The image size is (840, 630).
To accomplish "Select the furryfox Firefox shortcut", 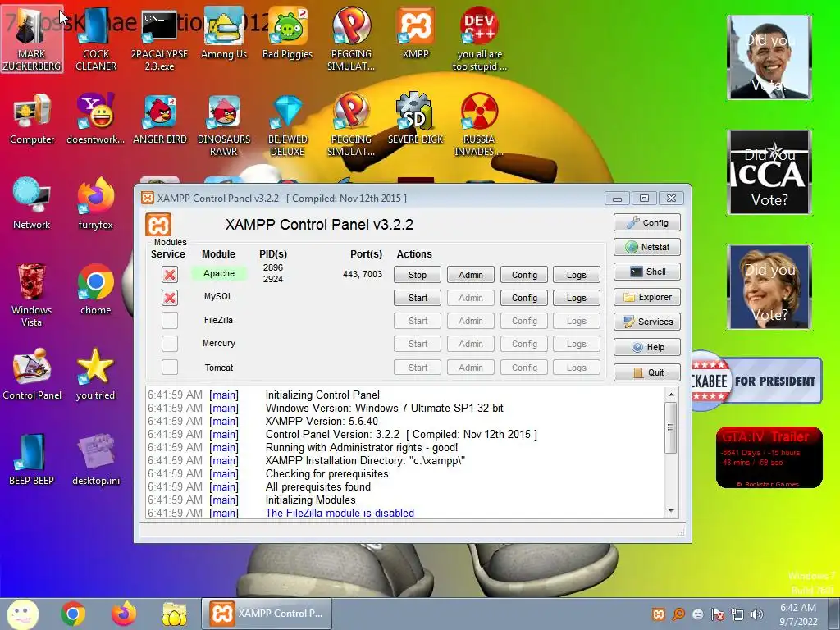I will [95, 204].
